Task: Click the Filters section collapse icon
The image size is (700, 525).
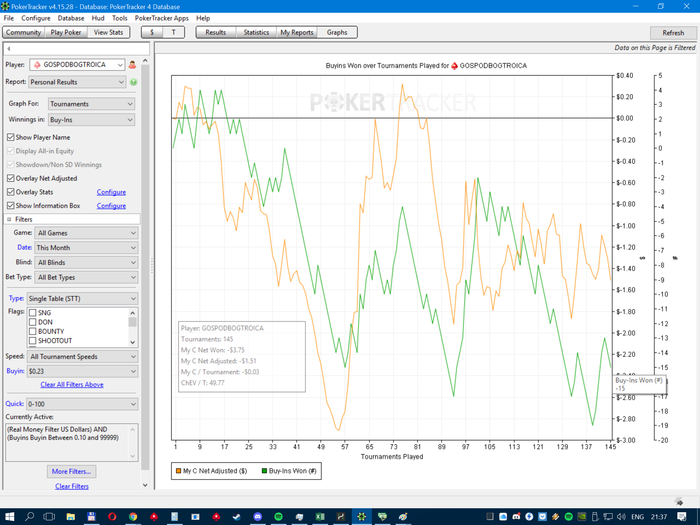Action: click(x=9, y=219)
